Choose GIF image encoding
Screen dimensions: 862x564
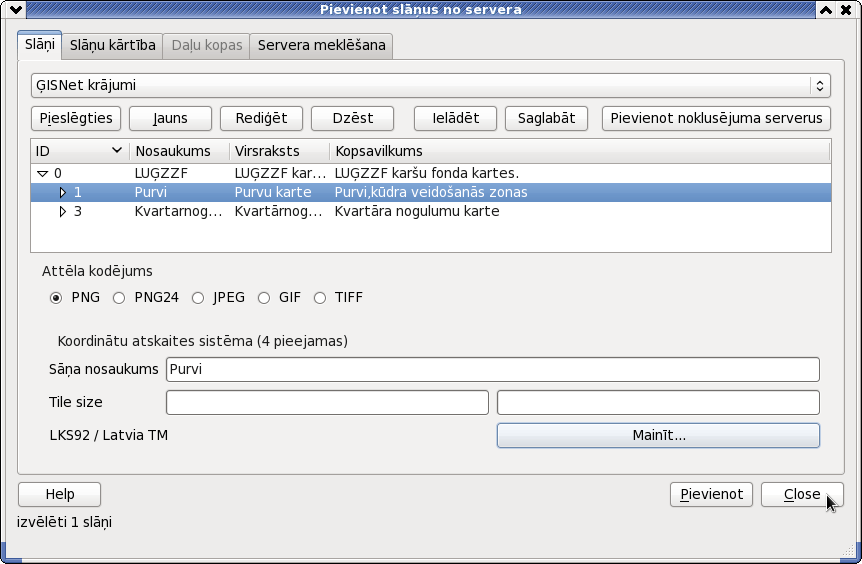(264, 298)
